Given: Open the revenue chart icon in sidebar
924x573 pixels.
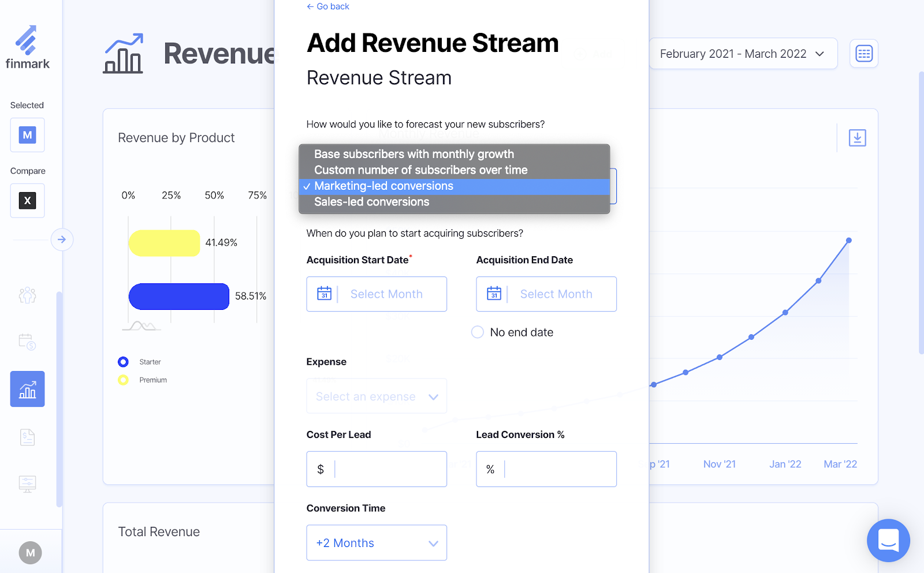Looking at the screenshot, I should pyautogui.click(x=27, y=389).
